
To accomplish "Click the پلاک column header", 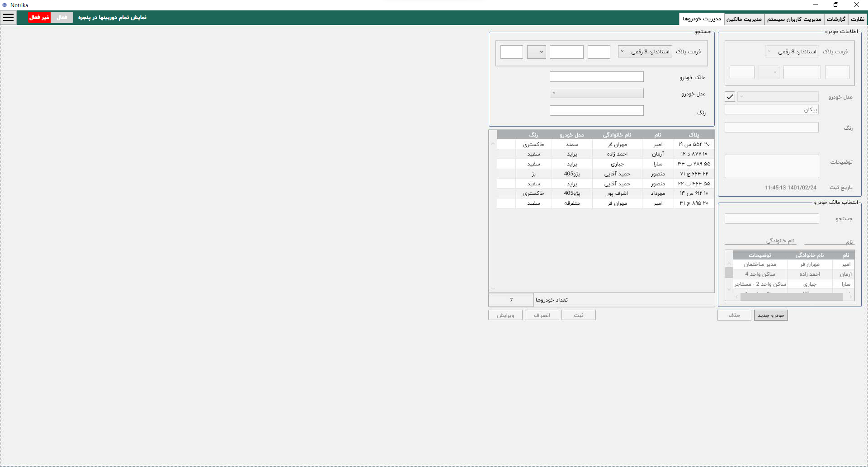I will (693, 135).
